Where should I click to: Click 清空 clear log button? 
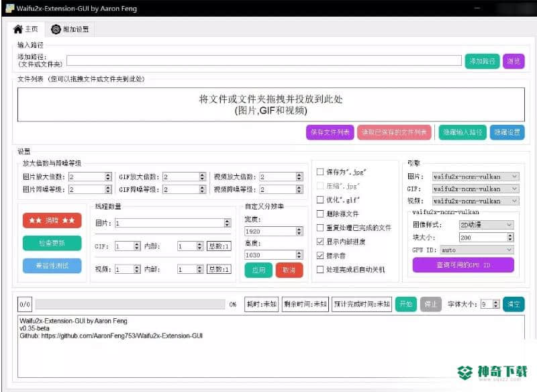(x=514, y=304)
